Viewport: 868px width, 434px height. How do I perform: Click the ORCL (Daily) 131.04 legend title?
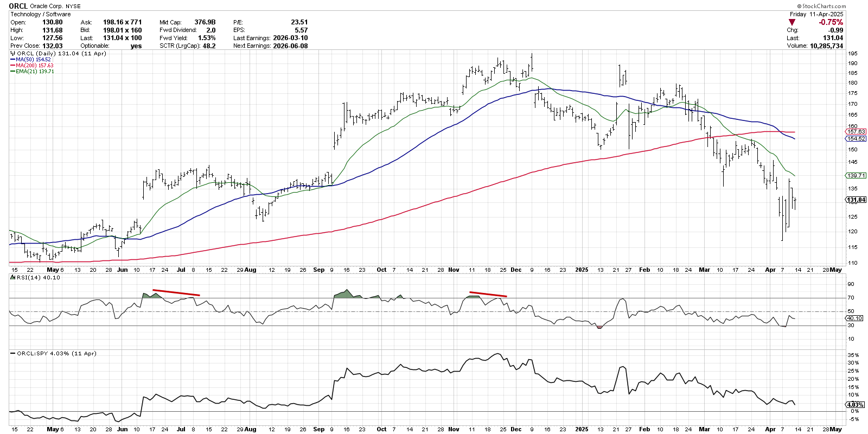click(x=61, y=54)
